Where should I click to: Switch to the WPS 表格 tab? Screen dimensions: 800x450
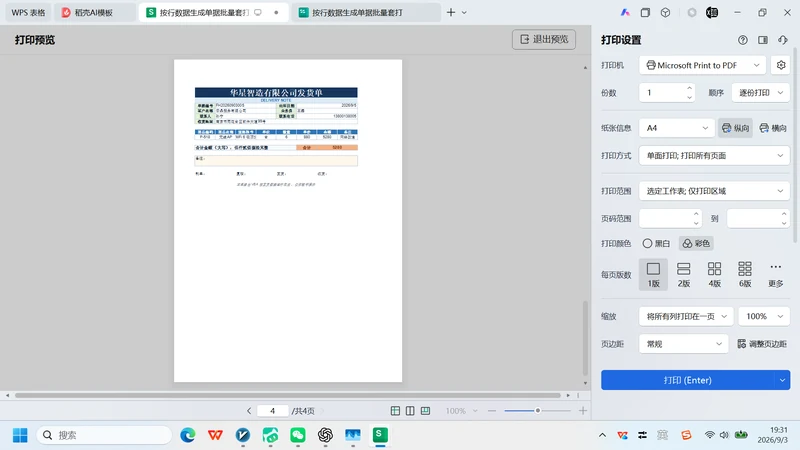coord(29,12)
